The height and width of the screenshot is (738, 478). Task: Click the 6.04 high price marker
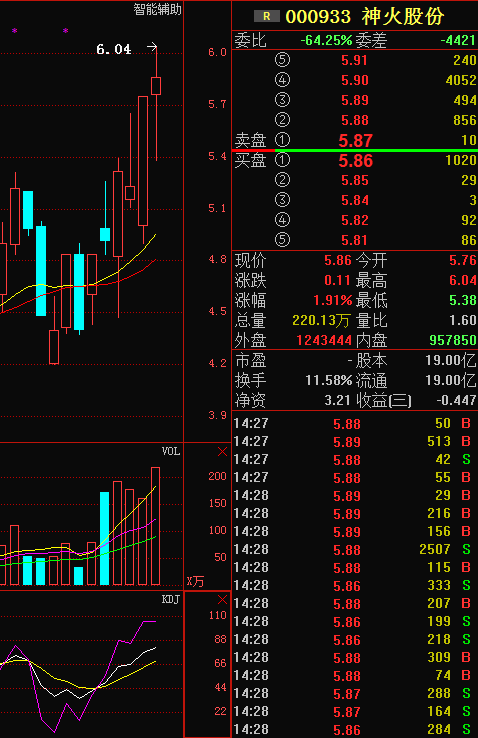(114, 49)
